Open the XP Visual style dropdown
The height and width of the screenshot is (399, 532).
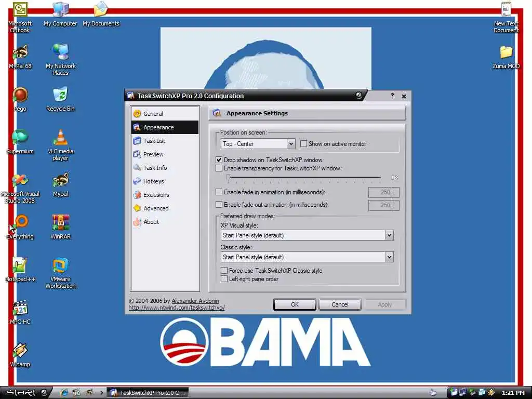click(x=389, y=235)
